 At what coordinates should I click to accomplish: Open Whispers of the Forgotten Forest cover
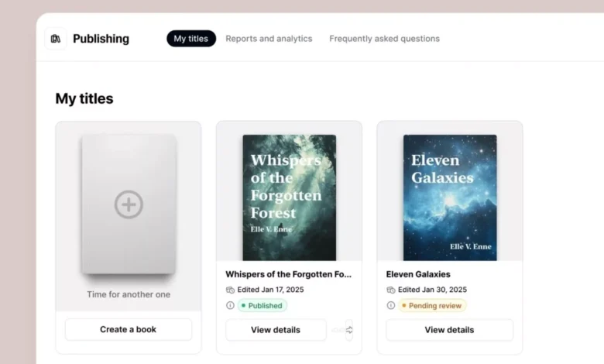[289, 197]
